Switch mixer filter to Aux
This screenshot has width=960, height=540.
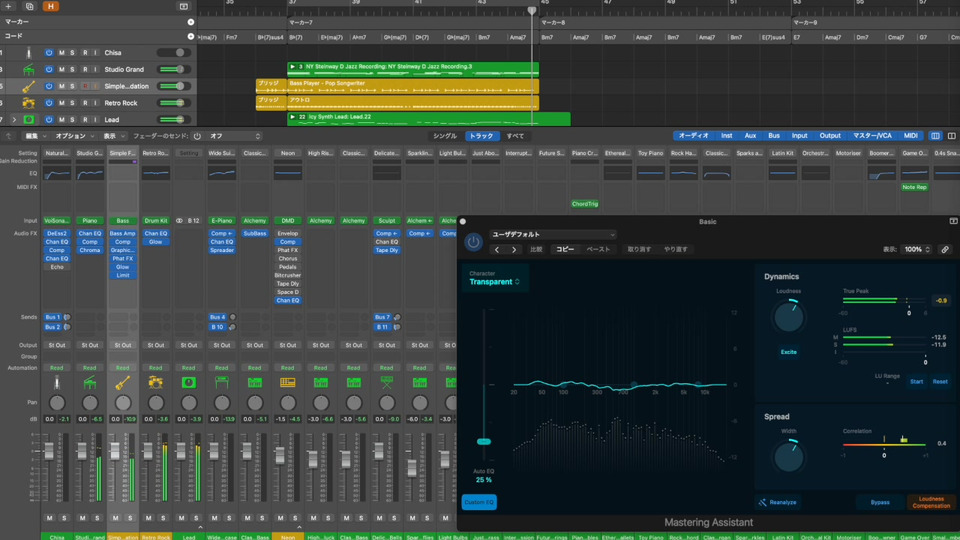click(x=750, y=136)
